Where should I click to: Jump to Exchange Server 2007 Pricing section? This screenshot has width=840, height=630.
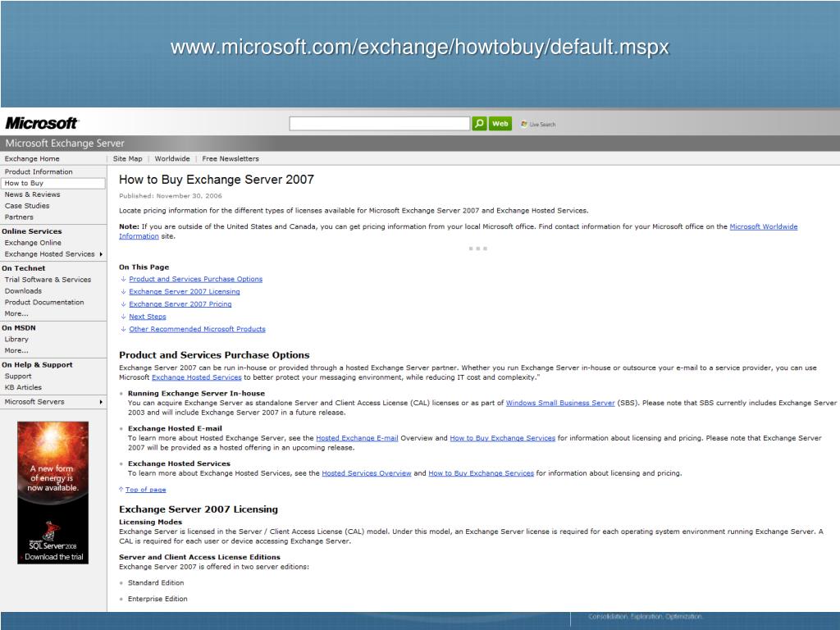180,304
